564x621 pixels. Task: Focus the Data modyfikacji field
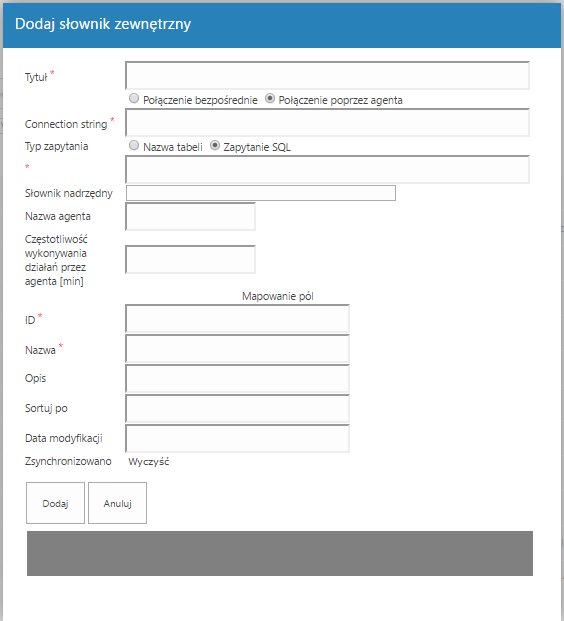pyautogui.click(x=238, y=438)
